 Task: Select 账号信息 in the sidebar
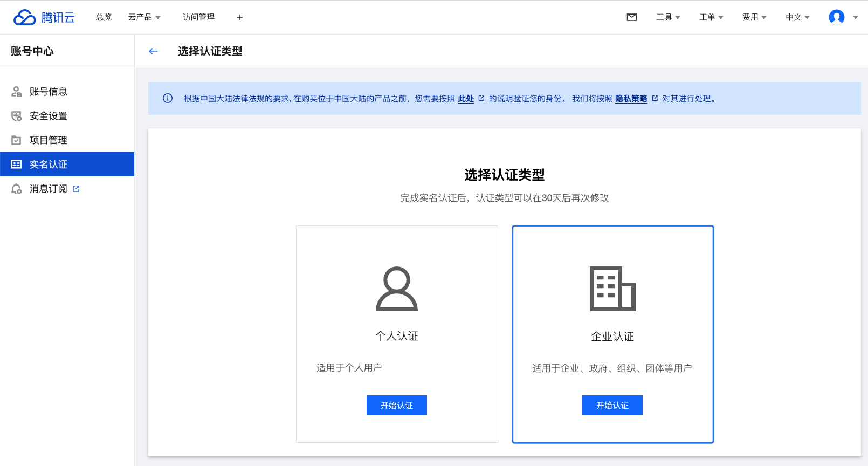tap(48, 92)
